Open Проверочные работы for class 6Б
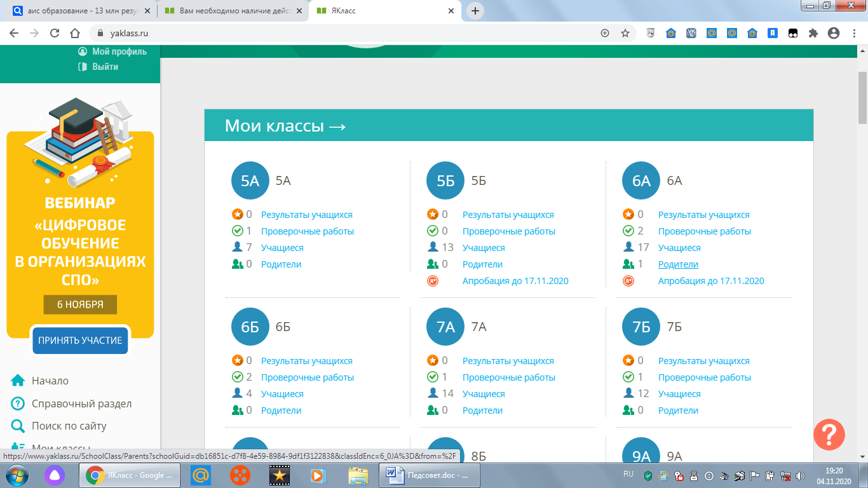 (x=308, y=377)
